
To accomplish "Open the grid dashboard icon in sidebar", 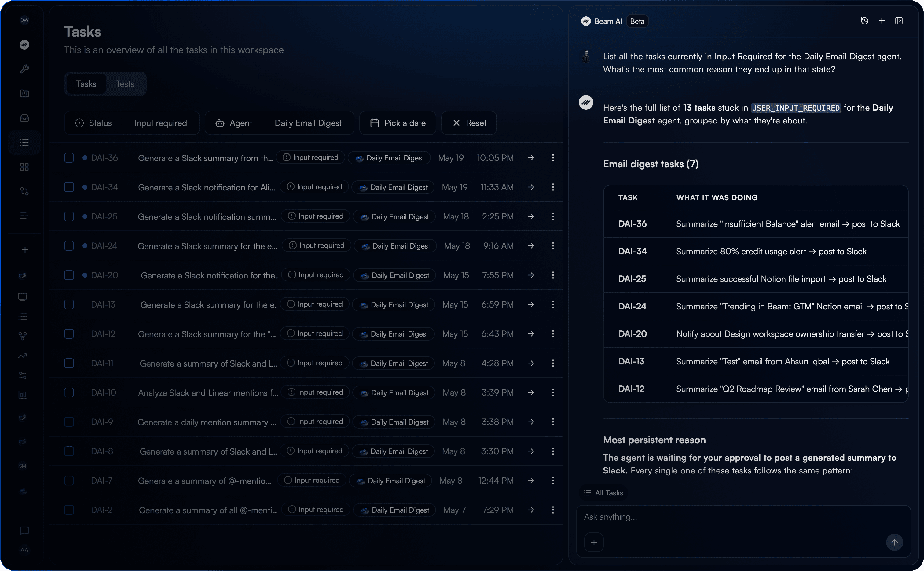I will [x=24, y=167].
